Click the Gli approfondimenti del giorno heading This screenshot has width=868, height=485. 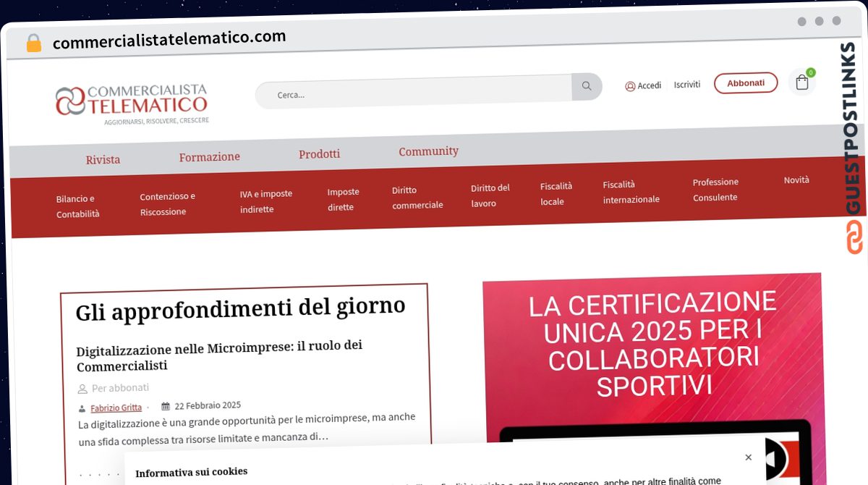pyautogui.click(x=240, y=308)
